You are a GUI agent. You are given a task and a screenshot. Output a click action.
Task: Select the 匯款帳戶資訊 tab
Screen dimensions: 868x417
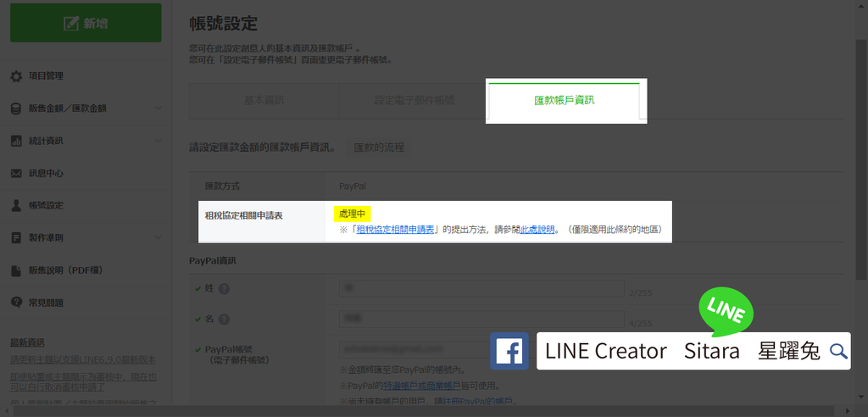[x=564, y=101]
